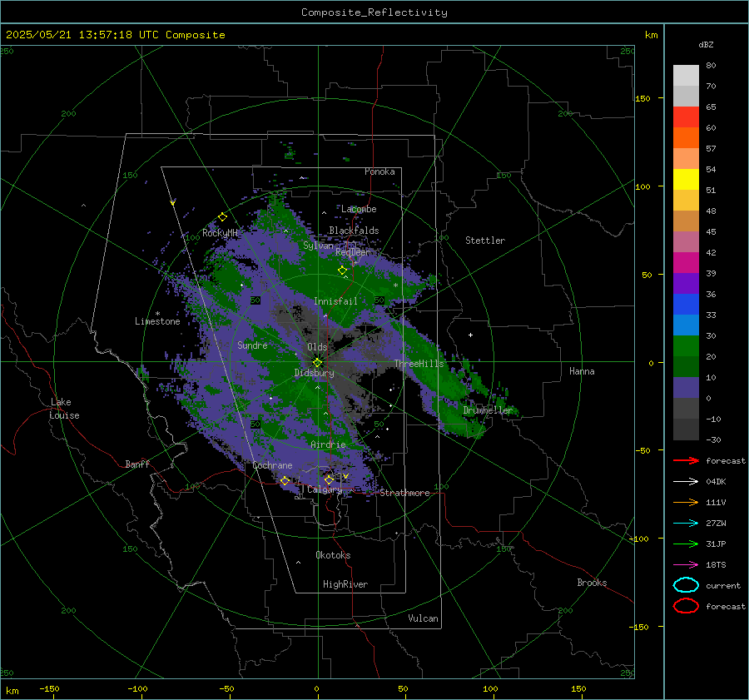Click the yellow diamond marker near Cochrane

click(285, 481)
